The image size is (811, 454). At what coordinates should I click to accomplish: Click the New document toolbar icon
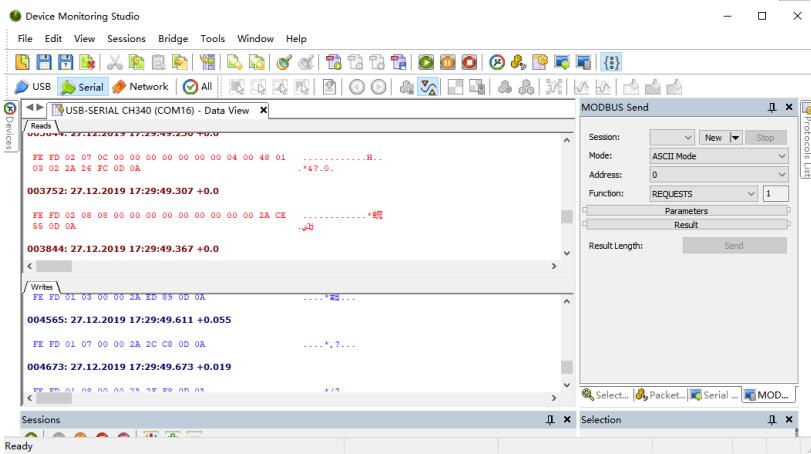pyautogui.click(x=22, y=62)
